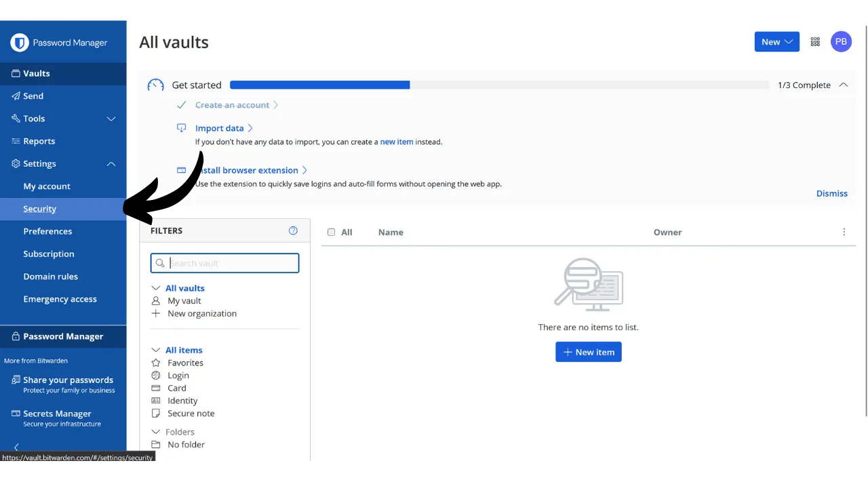Collapse the Settings section chevron
This screenshot has width=868, height=482.
coord(111,163)
